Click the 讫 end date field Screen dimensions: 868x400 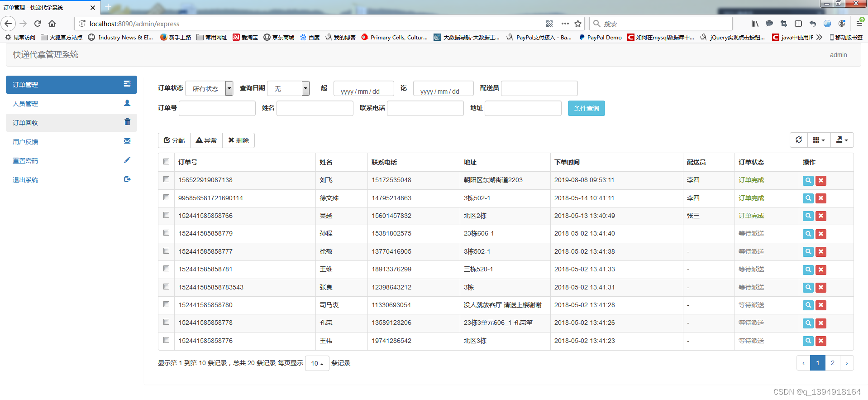[444, 88]
